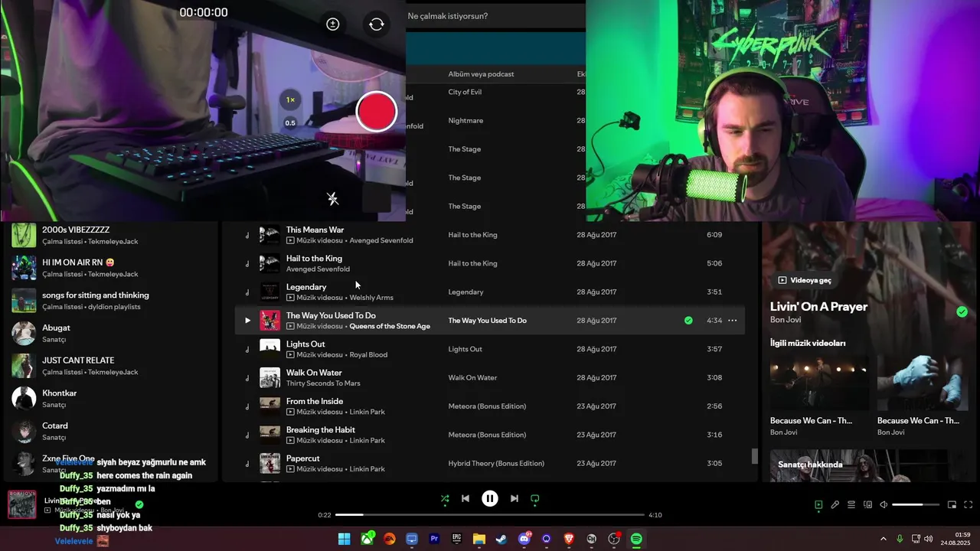
Task: Open first 'Because We Can' video thumbnail
Action: (x=819, y=383)
